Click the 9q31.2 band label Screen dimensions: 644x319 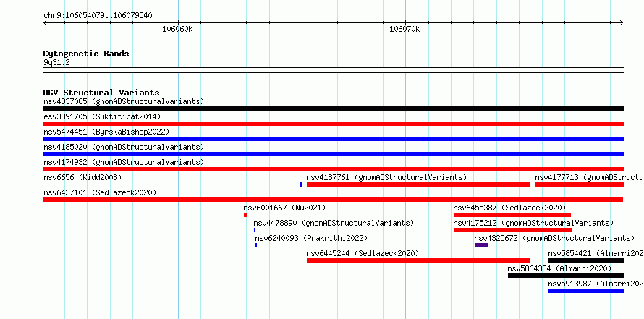(x=56, y=62)
